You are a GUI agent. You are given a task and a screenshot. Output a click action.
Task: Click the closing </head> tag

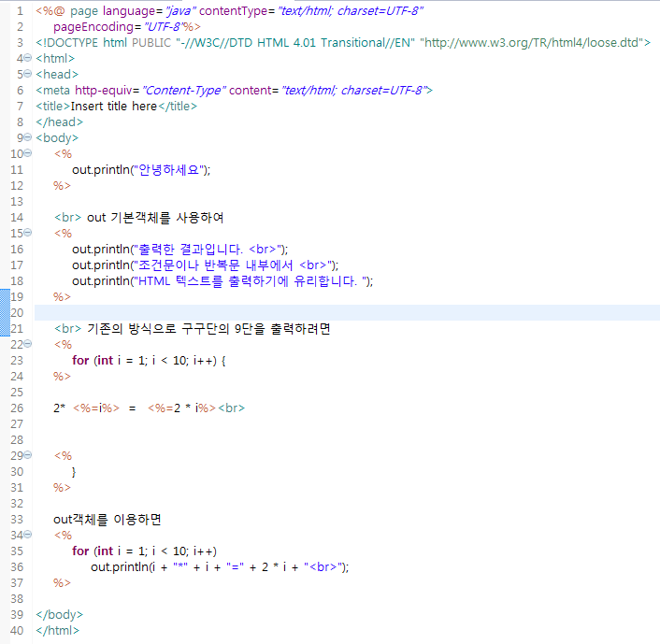[x=59, y=122]
